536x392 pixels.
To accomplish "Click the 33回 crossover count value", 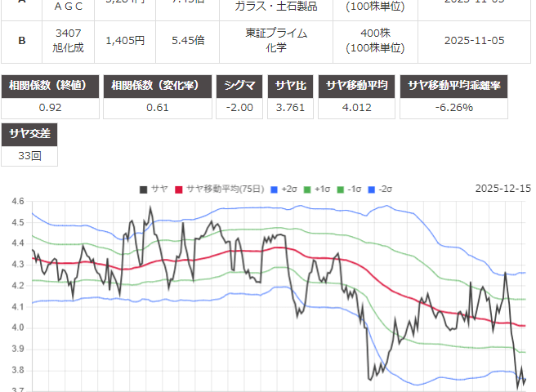I will [30, 155].
